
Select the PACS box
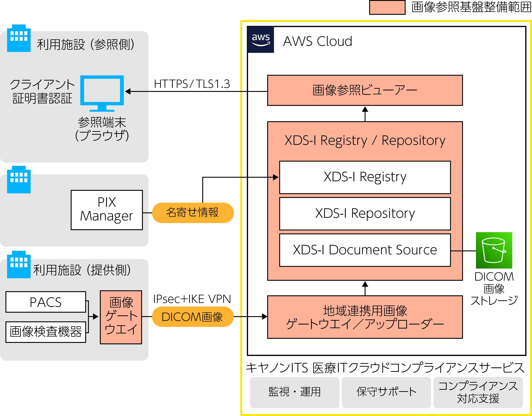coord(46,302)
